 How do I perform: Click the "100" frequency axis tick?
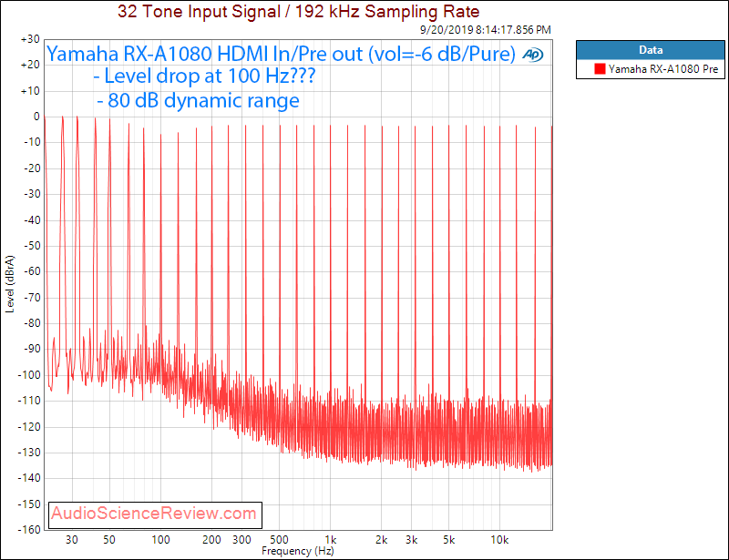(x=160, y=540)
